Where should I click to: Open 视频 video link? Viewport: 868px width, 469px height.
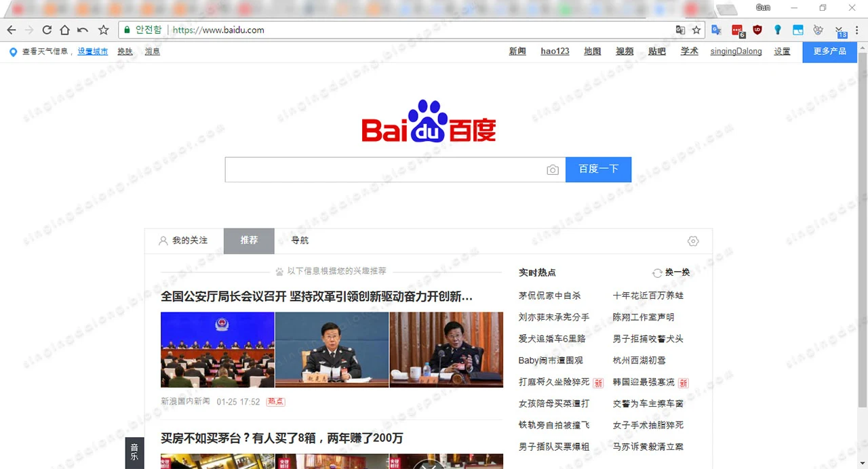[x=625, y=51]
